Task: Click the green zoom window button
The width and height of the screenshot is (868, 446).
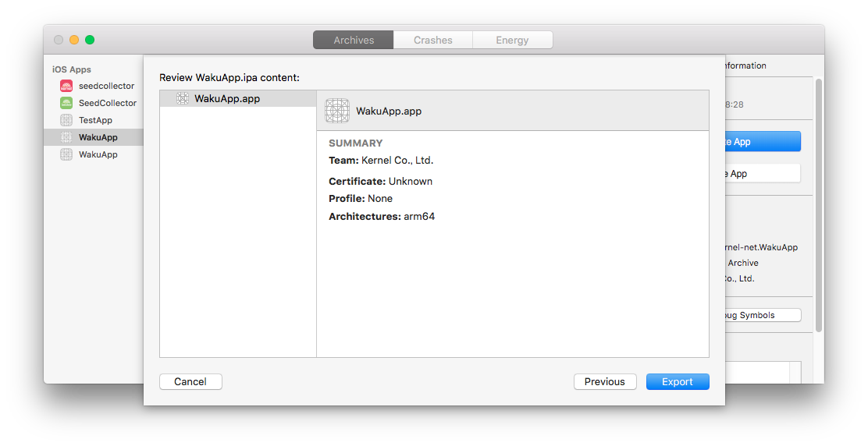Action: tap(90, 40)
